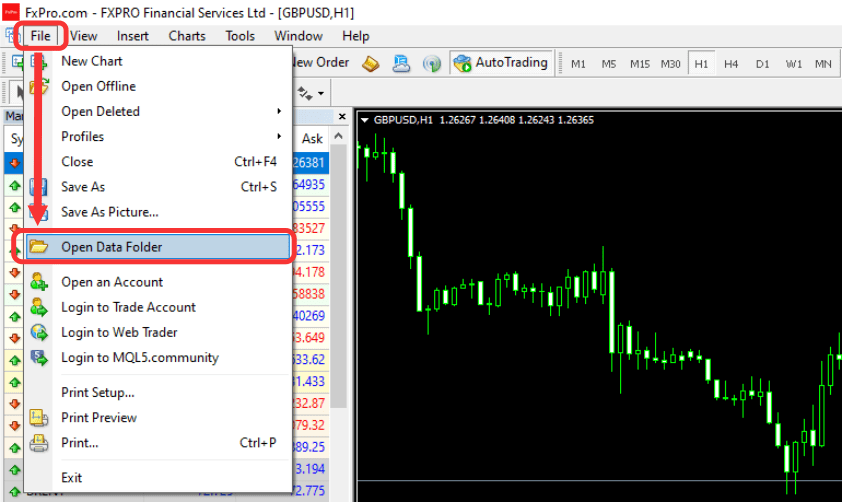Click the Save As floppy icon
842x502 pixels.
[x=39, y=187]
